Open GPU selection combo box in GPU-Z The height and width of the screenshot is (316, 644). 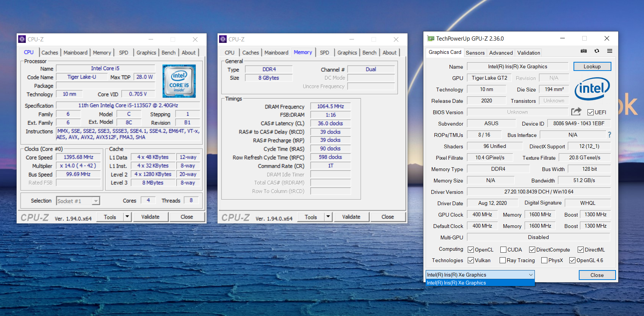(x=480, y=275)
